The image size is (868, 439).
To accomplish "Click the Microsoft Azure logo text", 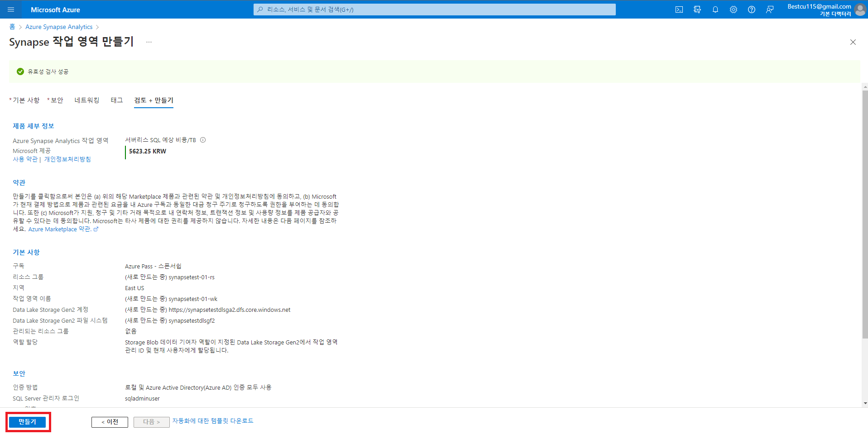I will pyautogui.click(x=55, y=10).
